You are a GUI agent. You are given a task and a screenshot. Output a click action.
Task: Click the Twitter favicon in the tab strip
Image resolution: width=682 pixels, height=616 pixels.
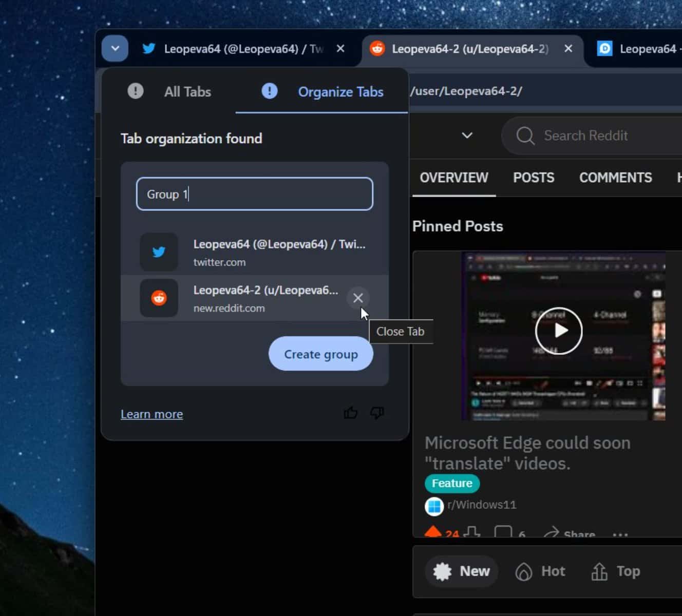(149, 49)
